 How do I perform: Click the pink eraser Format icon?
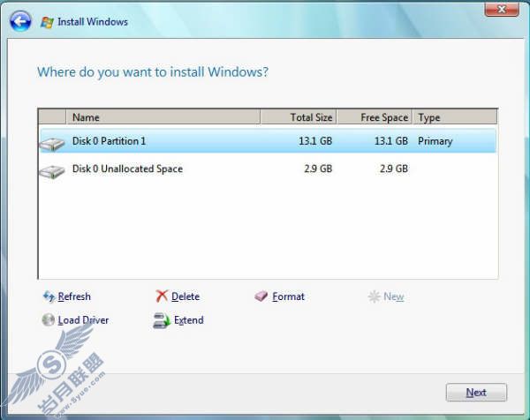pyautogui.click(x=261, y=296)
